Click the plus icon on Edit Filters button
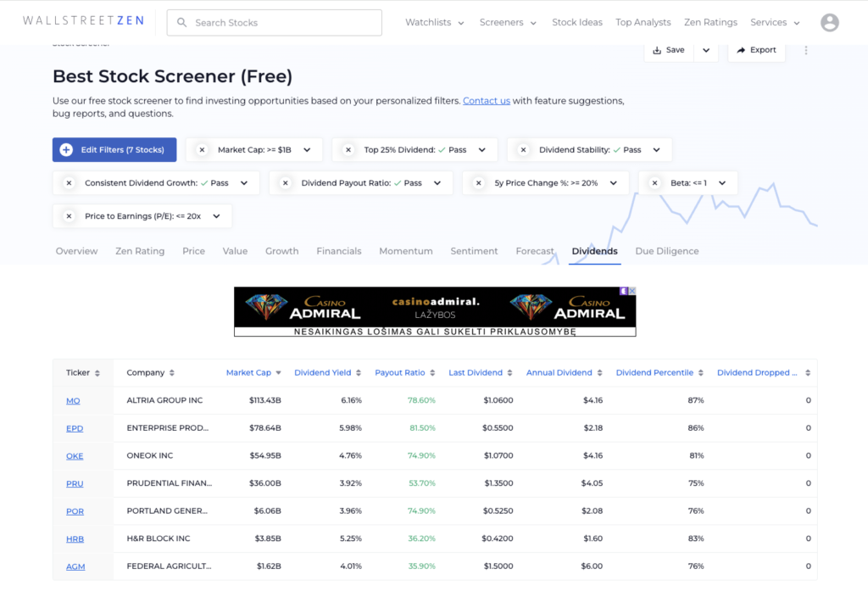The width and height of the screenshot is (868, 597). [x=66, y=149]
